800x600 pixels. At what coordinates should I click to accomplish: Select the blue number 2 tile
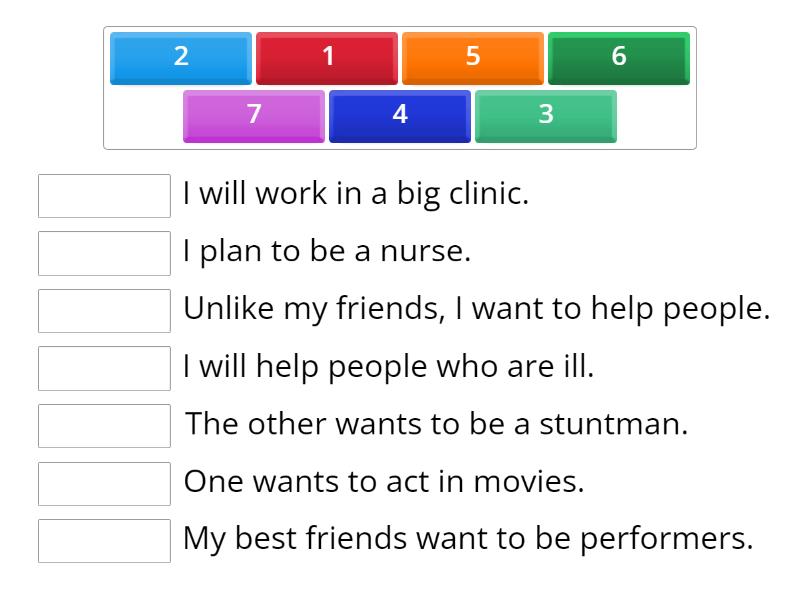(x=181, y=57)
